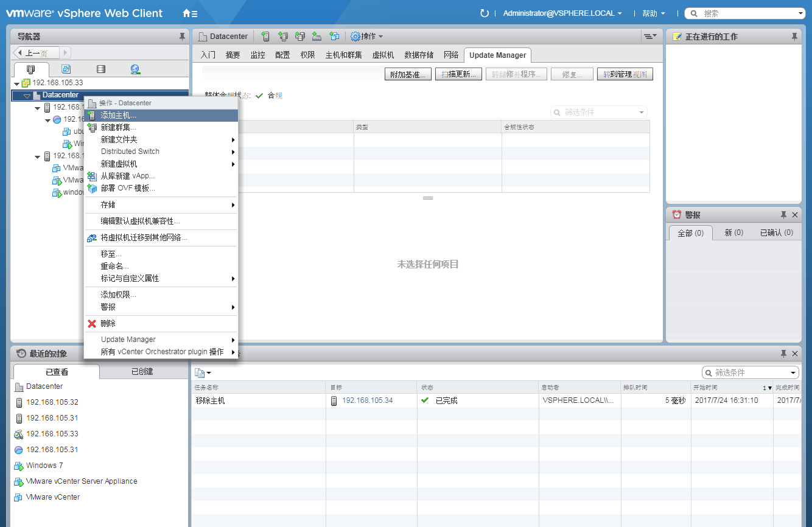Click the 筛选条件 filter box above the baselines table

[x=598, y=112]
